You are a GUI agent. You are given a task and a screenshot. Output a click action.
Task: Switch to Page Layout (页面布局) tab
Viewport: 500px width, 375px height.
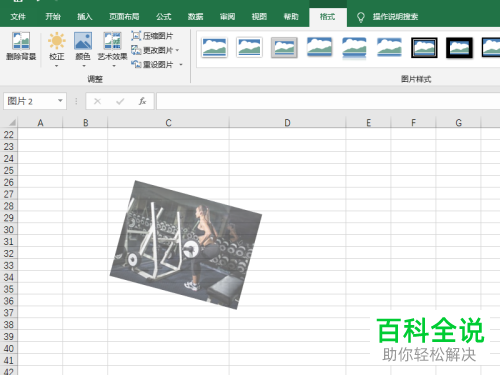[124, 17]
